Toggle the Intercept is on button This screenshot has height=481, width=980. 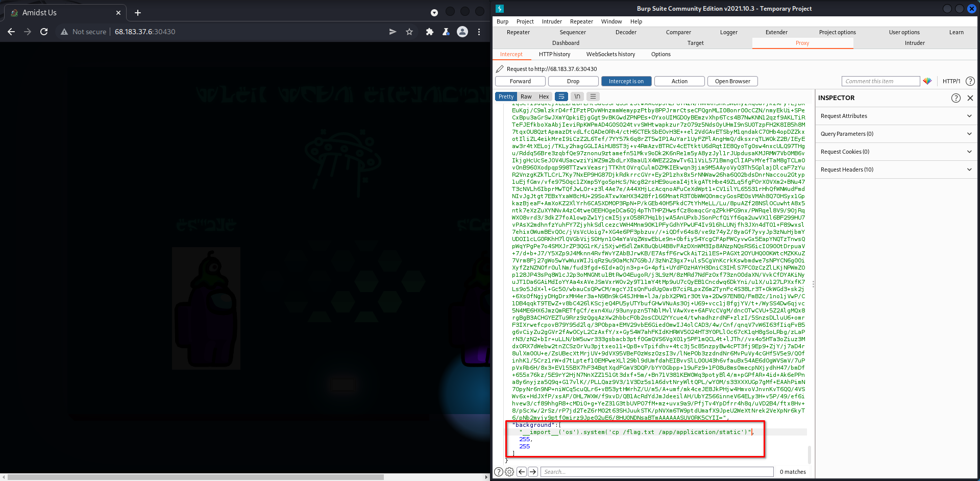point(626,81)
